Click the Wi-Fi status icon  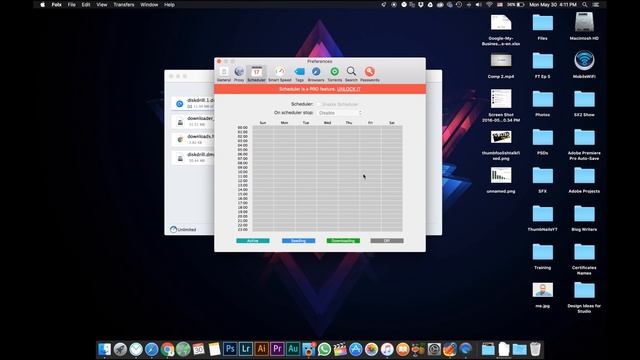pos(489,5)
